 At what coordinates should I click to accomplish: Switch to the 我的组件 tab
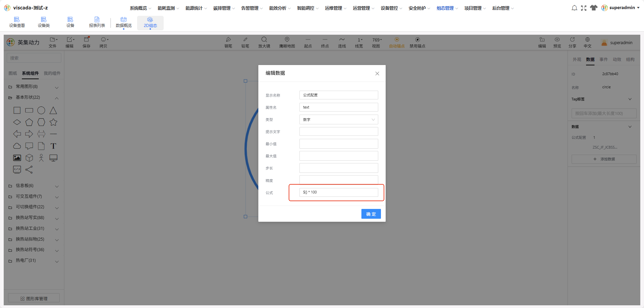point(52,73)
